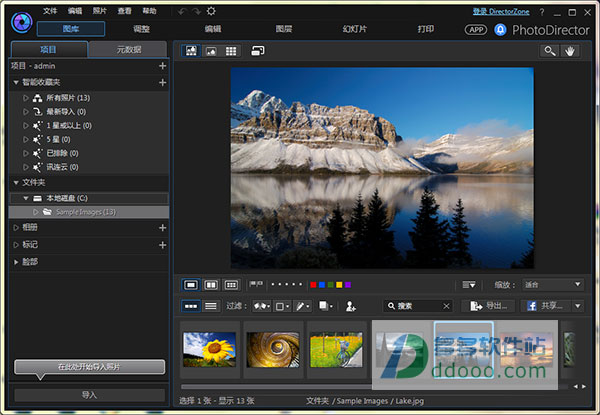Select compare two photos layout

coord(211,285)
